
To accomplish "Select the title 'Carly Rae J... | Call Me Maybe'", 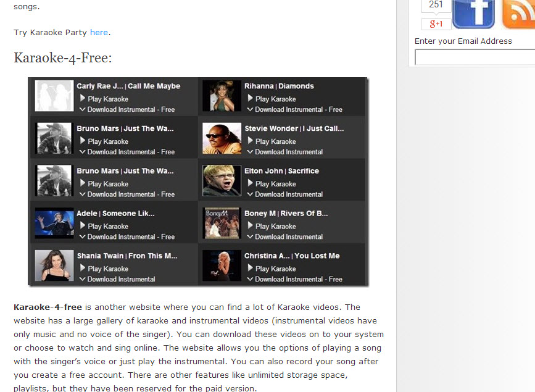I will [128, 86].
